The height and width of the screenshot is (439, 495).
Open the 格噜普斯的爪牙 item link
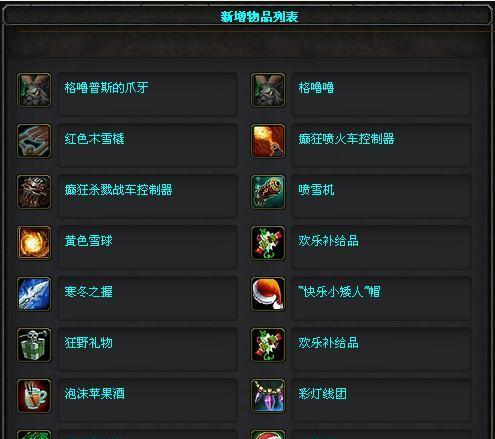(x=106, y=88)
